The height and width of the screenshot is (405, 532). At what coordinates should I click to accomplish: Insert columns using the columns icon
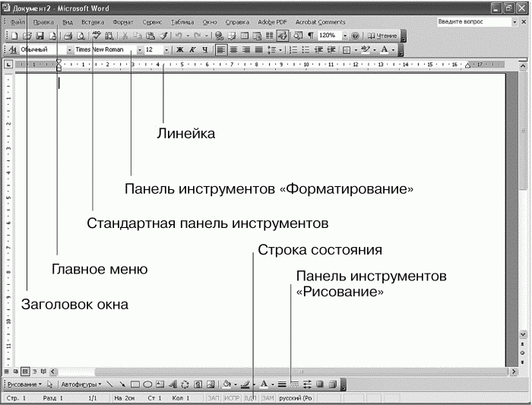[269, 36]
